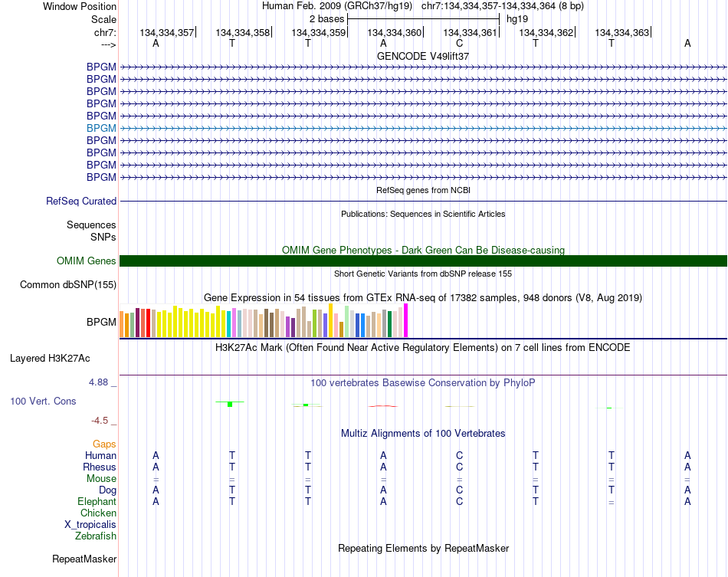
Task: Click the first orange GTEx expression bar
Action: (123, 325)
